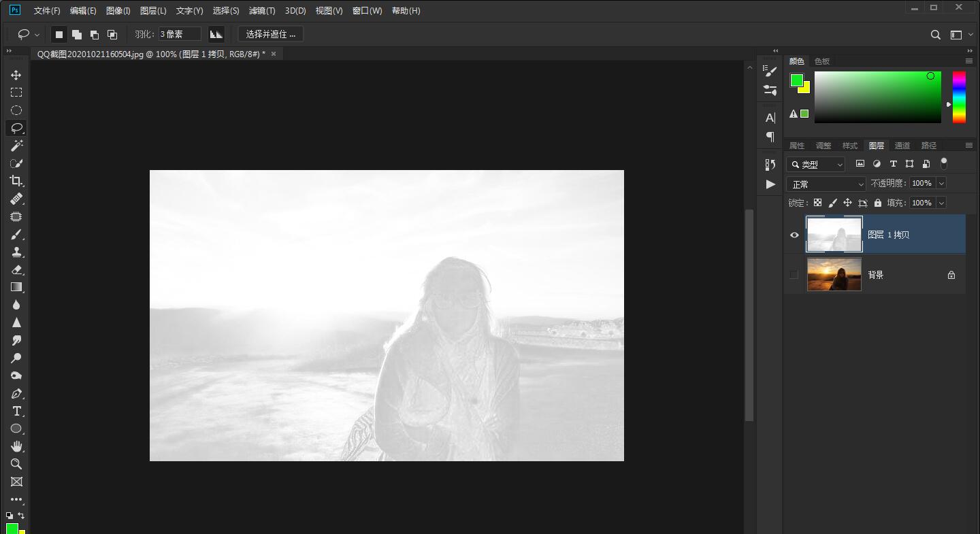
Task: Open the workspace switcher dropdown
Action: (961, 35)
